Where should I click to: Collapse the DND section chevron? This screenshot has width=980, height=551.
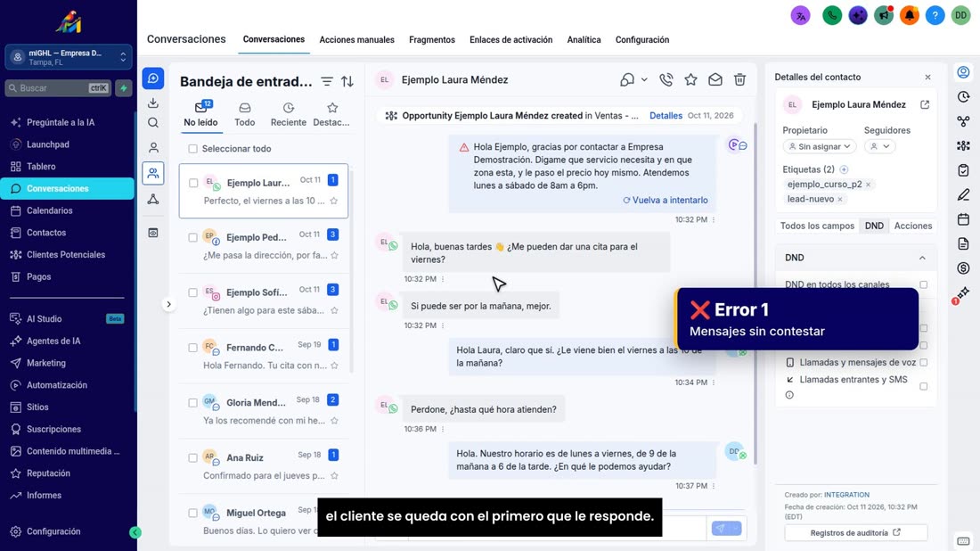(x=922, y=258)
